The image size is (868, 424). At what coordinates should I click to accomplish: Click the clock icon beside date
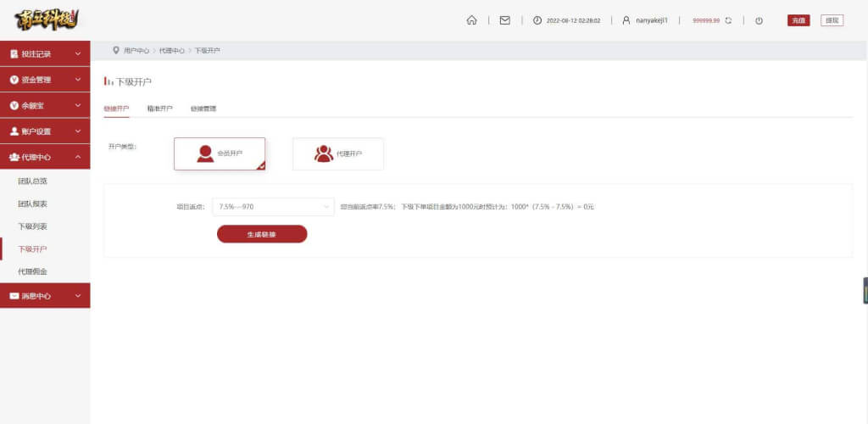pyautogui.click(x=537, y=20)
